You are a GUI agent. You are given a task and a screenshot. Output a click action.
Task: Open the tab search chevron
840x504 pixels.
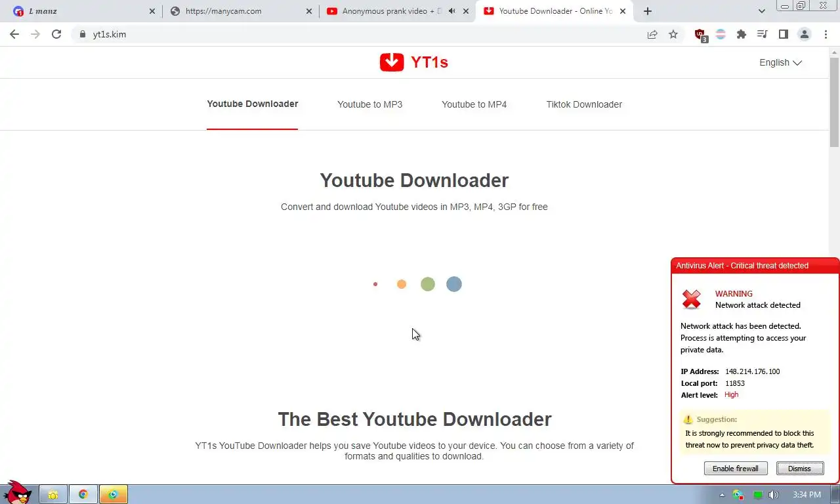coord(761,11)
